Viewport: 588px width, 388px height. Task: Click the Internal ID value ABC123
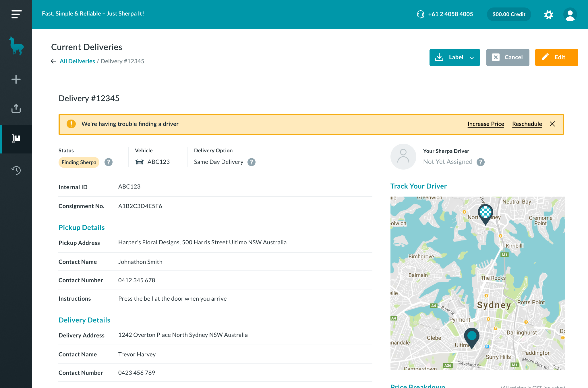click(129, 187)
